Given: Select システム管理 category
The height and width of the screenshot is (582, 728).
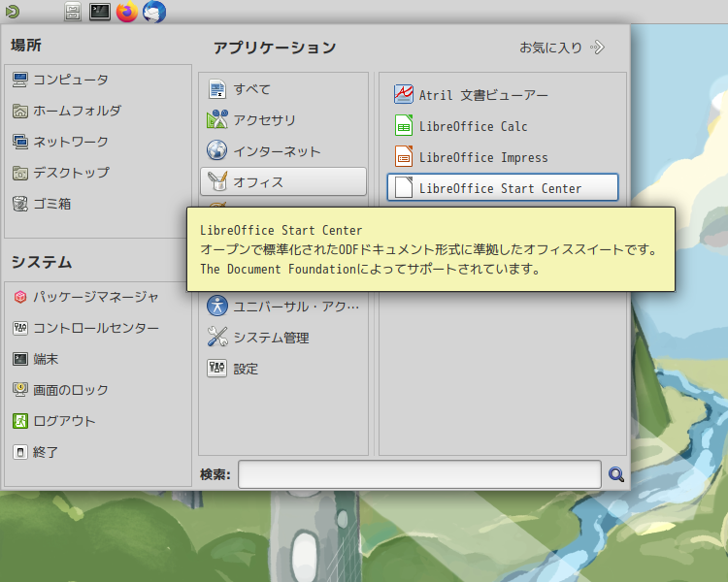Looking at the screenshot, I should click(283, 338).
